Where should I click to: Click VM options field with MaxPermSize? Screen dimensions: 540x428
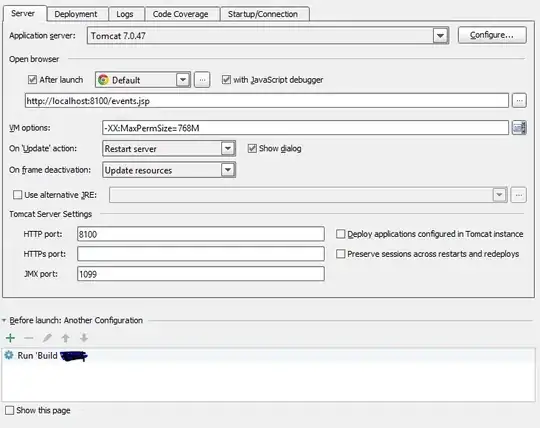(305, 128)
